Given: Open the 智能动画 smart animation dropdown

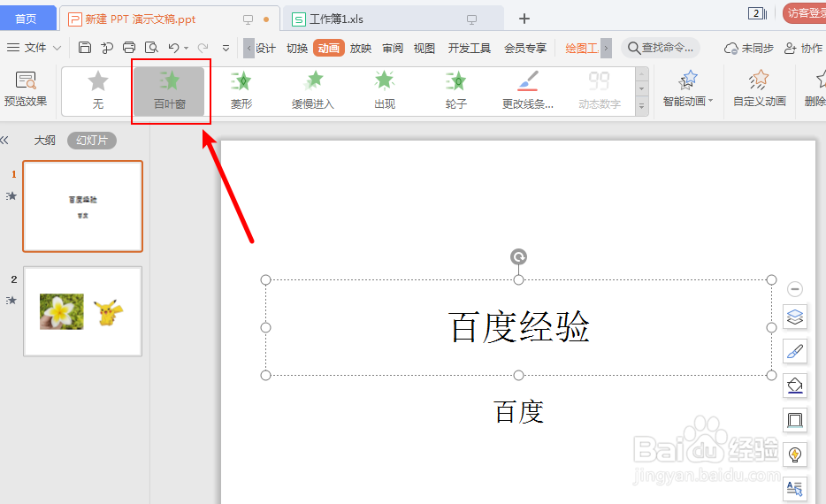Looking at the screenshot, I should [687, 89].
